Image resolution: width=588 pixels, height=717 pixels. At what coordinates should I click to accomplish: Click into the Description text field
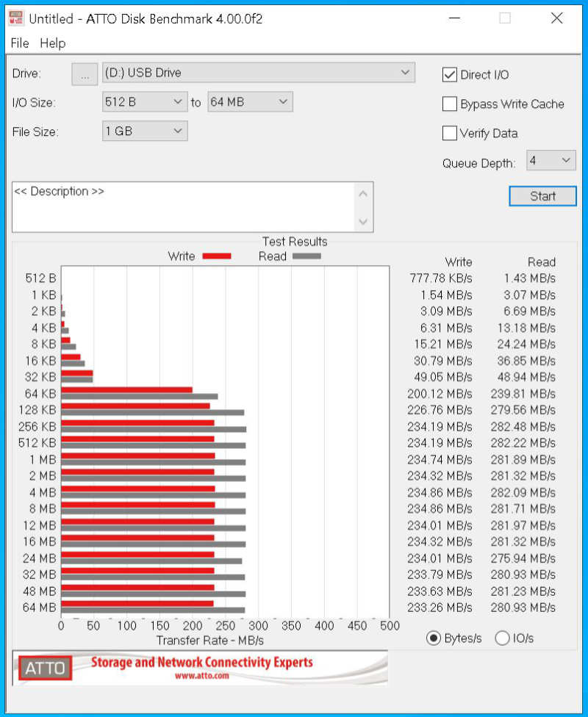click(183, 206)
